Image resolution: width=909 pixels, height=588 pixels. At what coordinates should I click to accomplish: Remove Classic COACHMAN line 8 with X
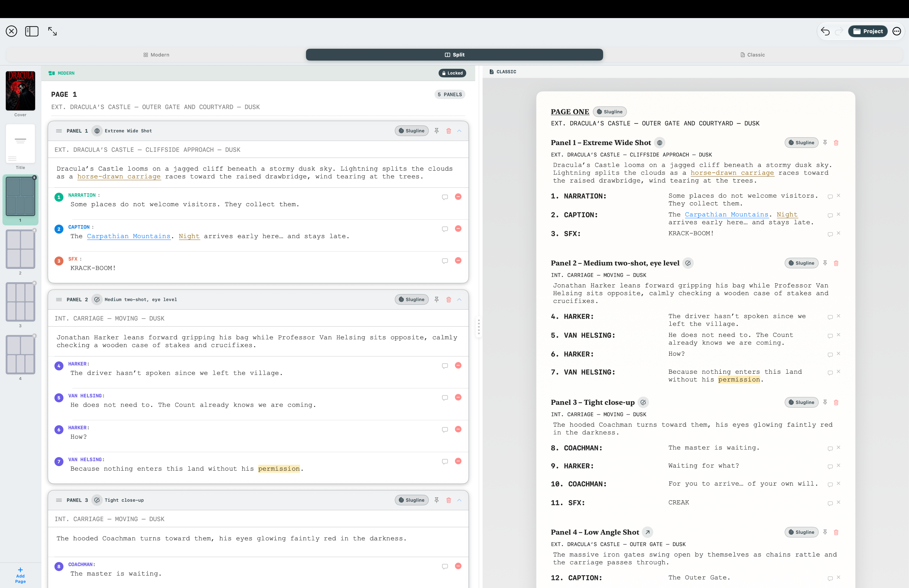click(x=838, y=447)
